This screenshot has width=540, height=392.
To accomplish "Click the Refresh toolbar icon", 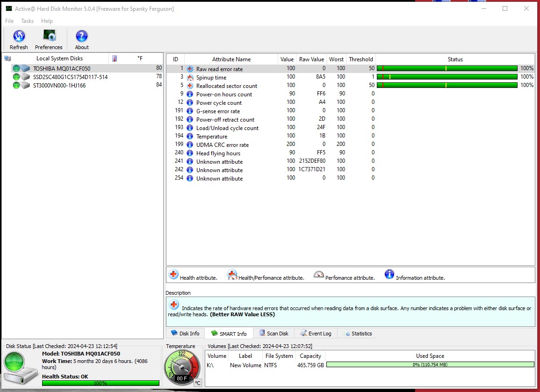I will coord(19,36).
